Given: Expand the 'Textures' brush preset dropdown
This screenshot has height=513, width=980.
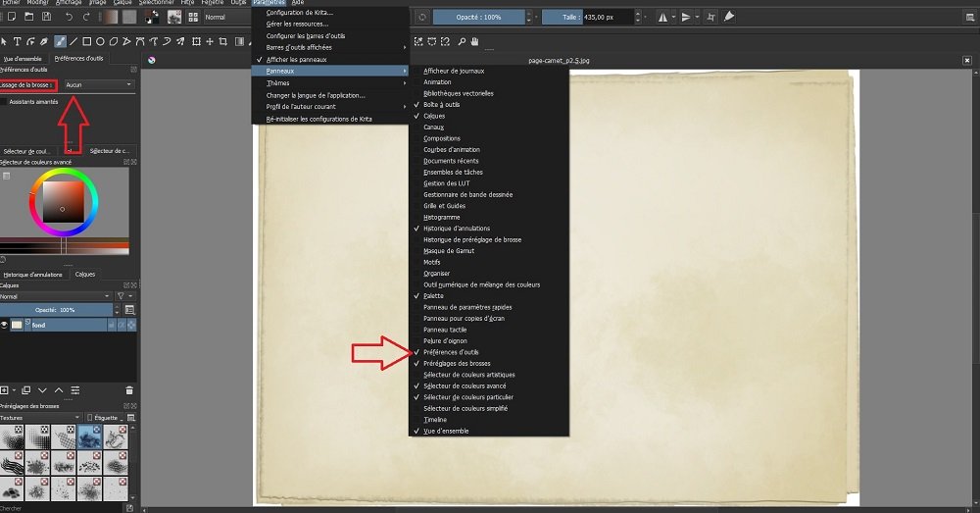Looking at the screenshot, I should point(41,417).
